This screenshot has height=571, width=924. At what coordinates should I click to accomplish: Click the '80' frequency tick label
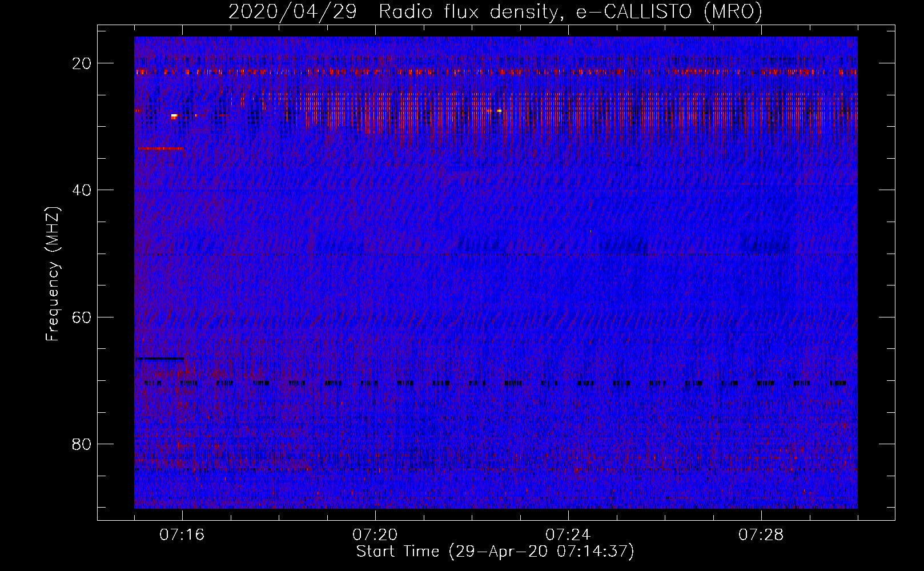83,444
